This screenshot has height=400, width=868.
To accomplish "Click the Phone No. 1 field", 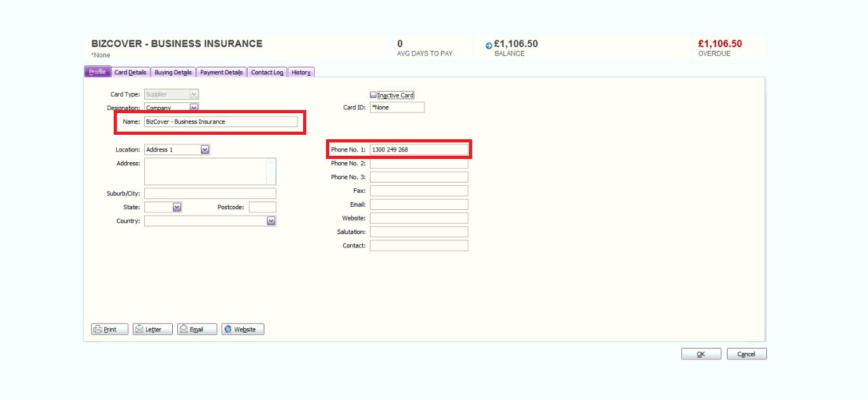I will 419,149.
